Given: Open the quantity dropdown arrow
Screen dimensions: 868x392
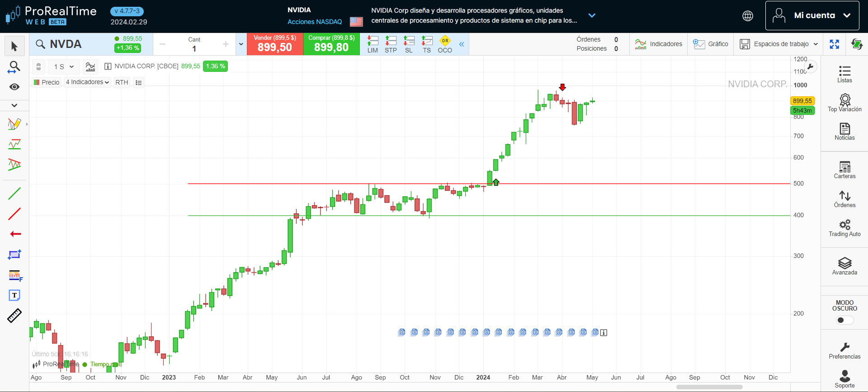Looking at the screenshot, I should pyautogui.click(x=241, y=44).
